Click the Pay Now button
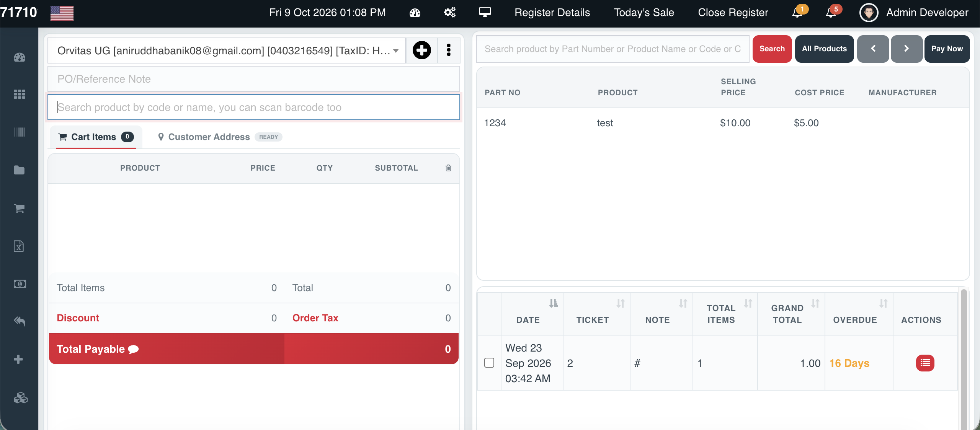Viewport: 980px width, 430px height. pyautogui.click(x=947, y=49)
